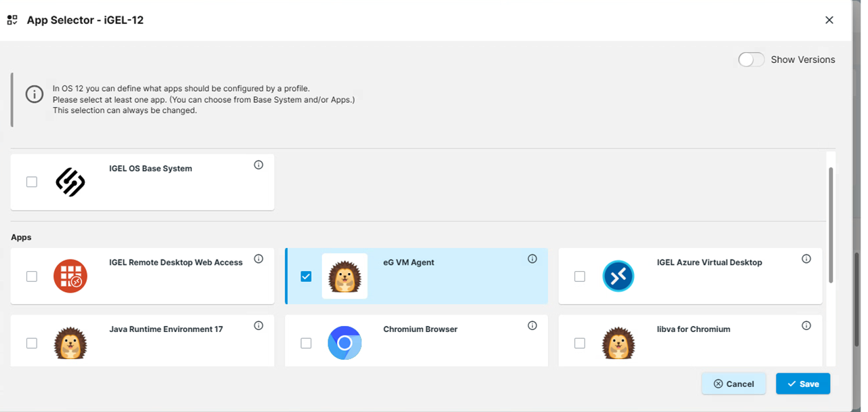Image resolution: width=868 pixels, height=412 pixels.
Task: Click the IGEL OS Base System logo icon
Action: point(71,182)
